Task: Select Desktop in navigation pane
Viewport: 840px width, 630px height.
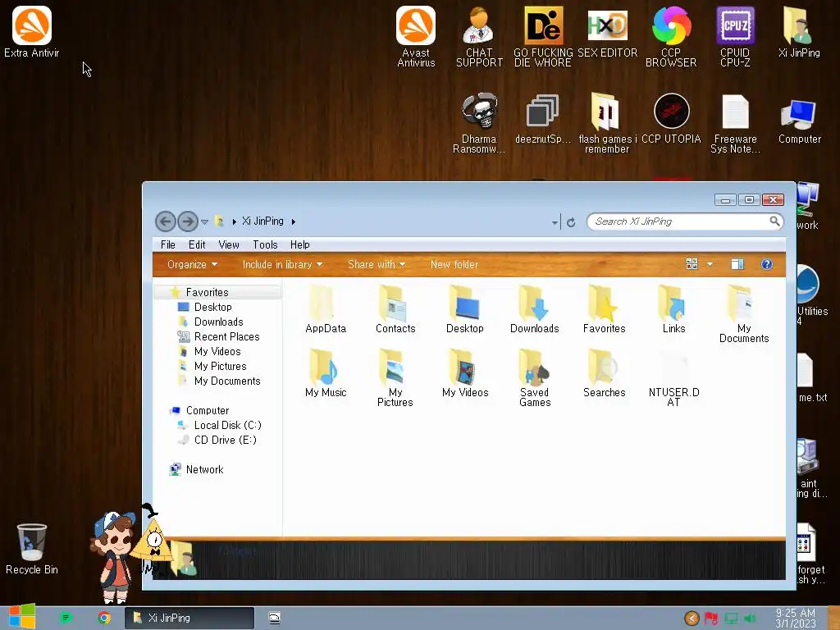Action: (x=212, y=307)
